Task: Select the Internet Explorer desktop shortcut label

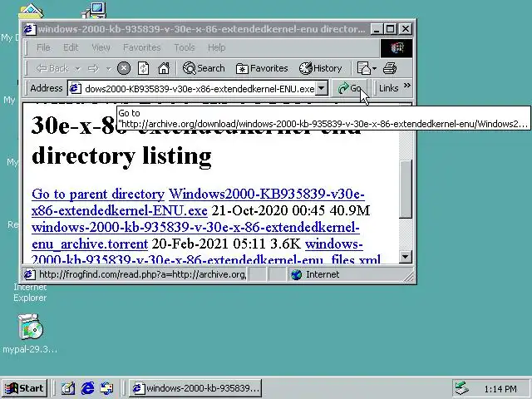Action: 30,293
